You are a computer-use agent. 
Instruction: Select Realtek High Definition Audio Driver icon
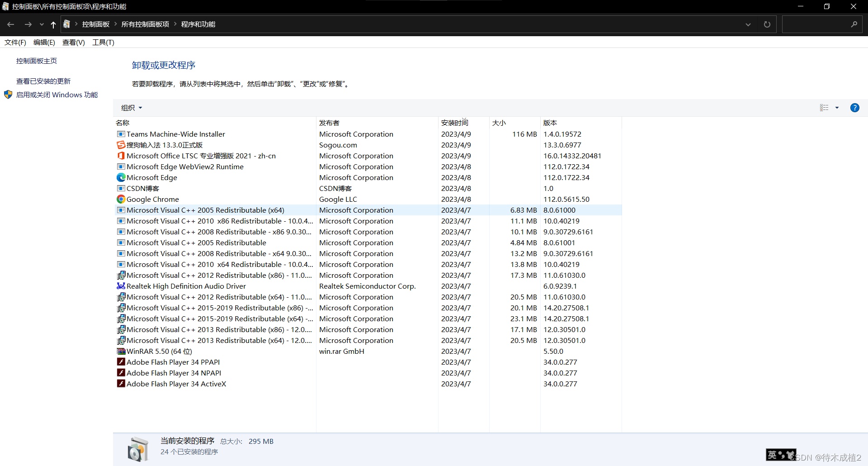tap(121, 286)
